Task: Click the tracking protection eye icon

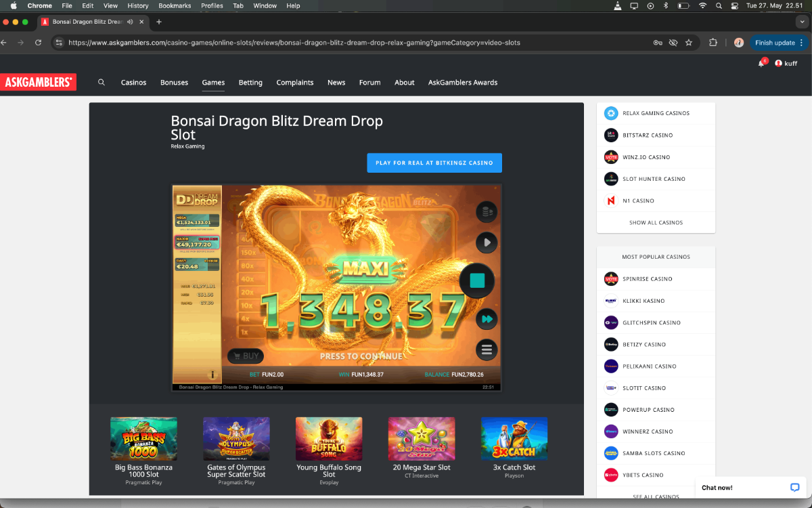Action: click(673, 42)
